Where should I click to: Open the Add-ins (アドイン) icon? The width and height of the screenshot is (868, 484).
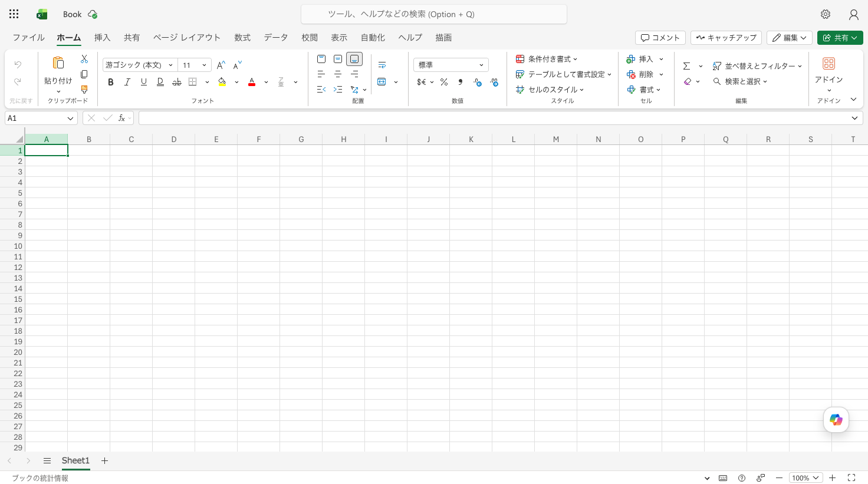(x=829, y=63)
